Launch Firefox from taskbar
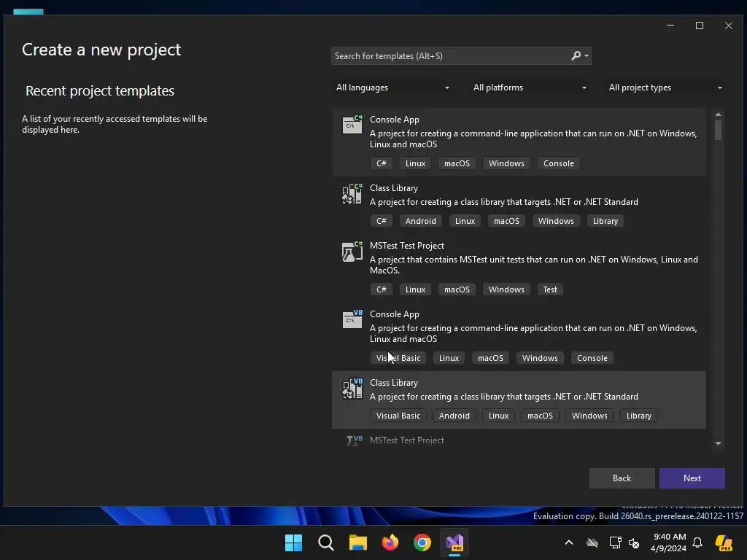Image resolution: width=747 pixels, height=560 pixels. click(x=390, y=542)
